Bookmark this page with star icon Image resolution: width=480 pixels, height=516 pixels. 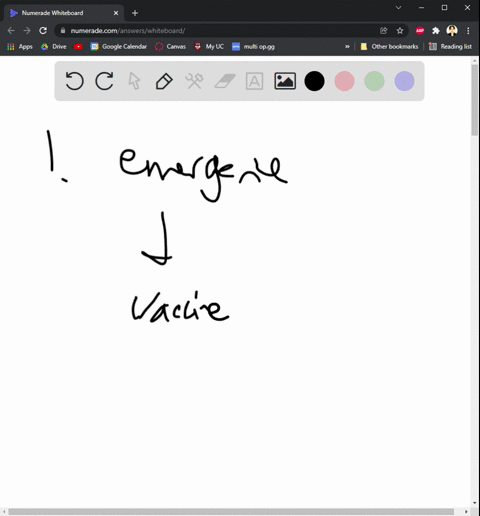click(400, 31)
